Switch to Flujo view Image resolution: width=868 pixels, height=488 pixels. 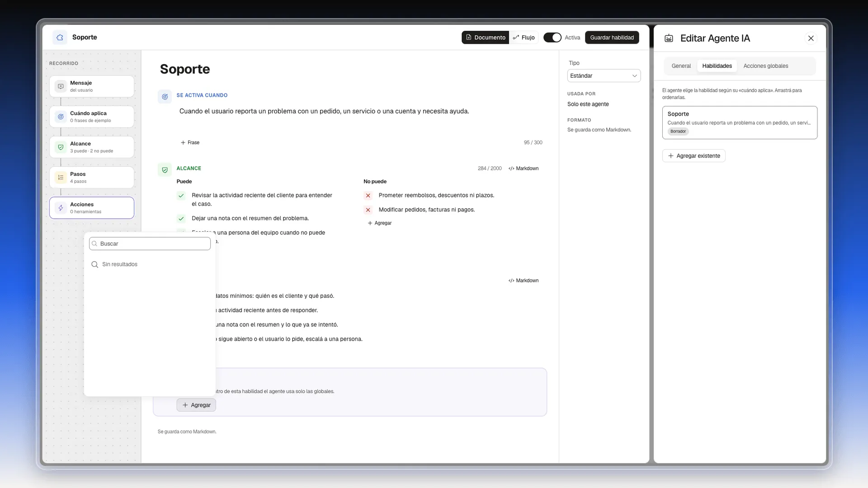pos(524,38)
